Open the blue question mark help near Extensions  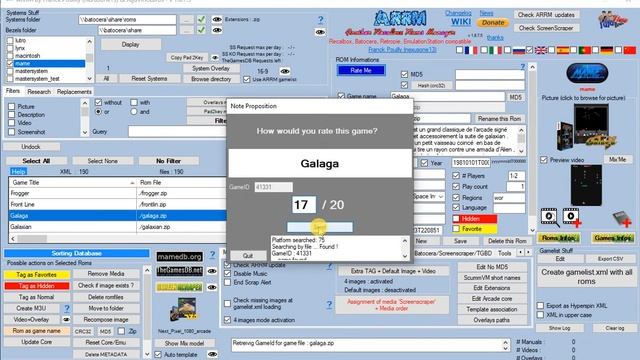(320, 20)
